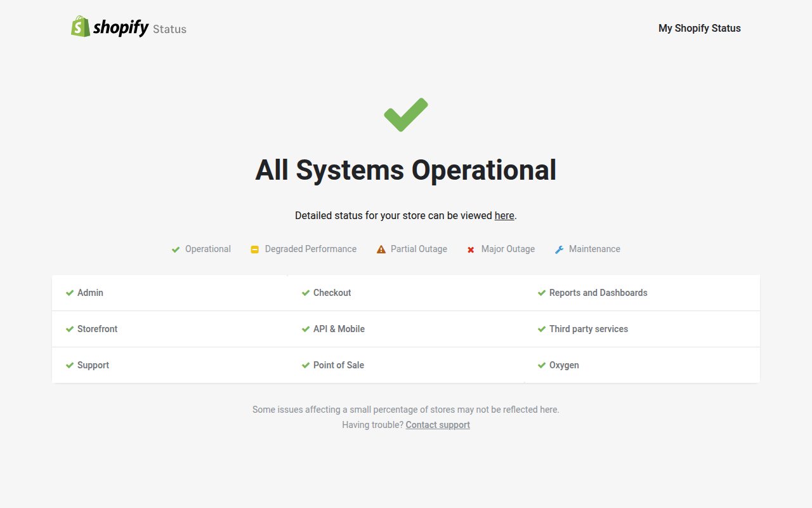Click the blue Maintenance wrench icon
Screen dimensions: 812x508
pos(559,250)
